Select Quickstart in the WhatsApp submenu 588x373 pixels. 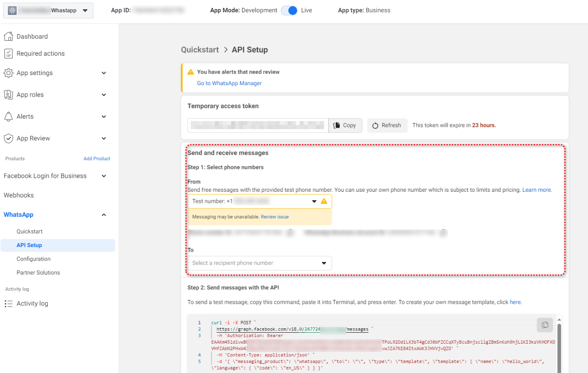pos(29,231)
